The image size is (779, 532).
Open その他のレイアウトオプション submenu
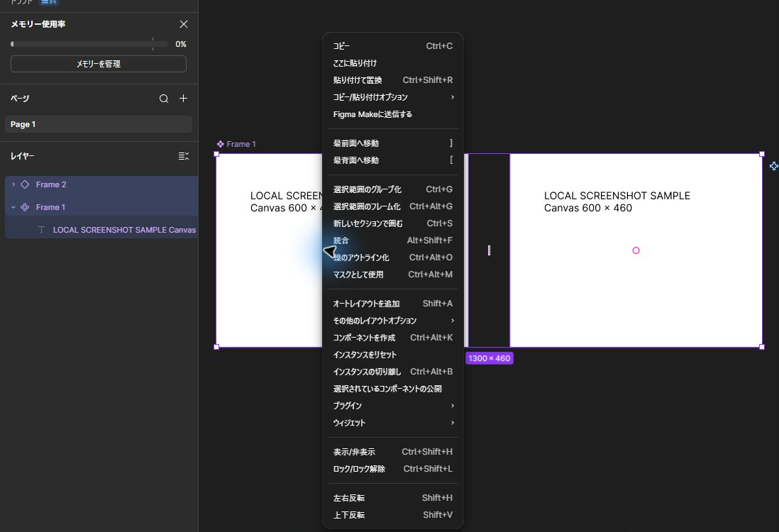pyautogui.click(x=393, y=321)
